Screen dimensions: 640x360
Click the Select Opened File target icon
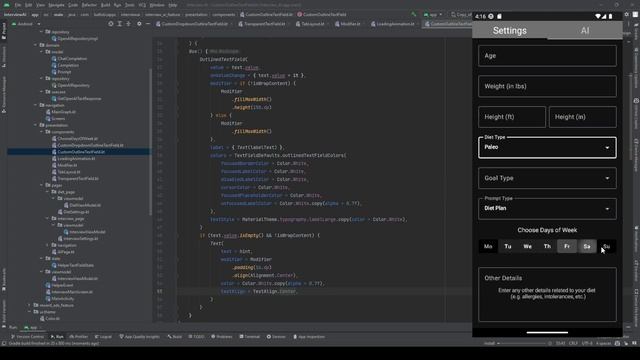pos(111,24)
